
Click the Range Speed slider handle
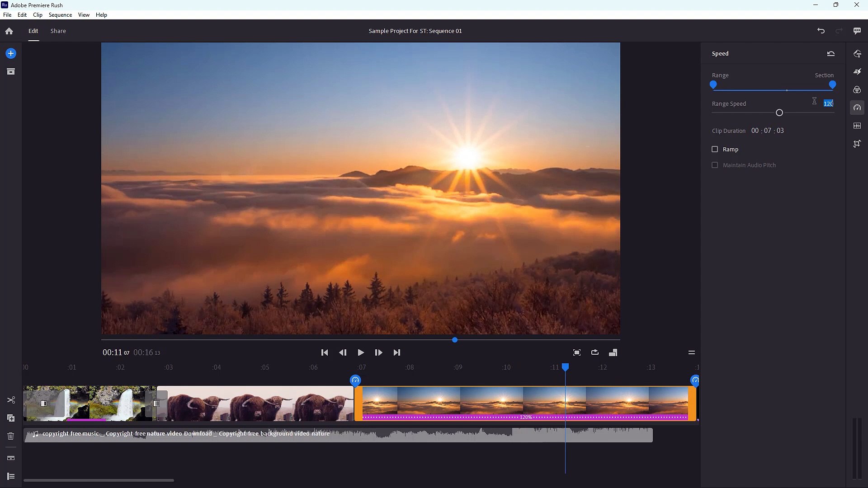779,113
